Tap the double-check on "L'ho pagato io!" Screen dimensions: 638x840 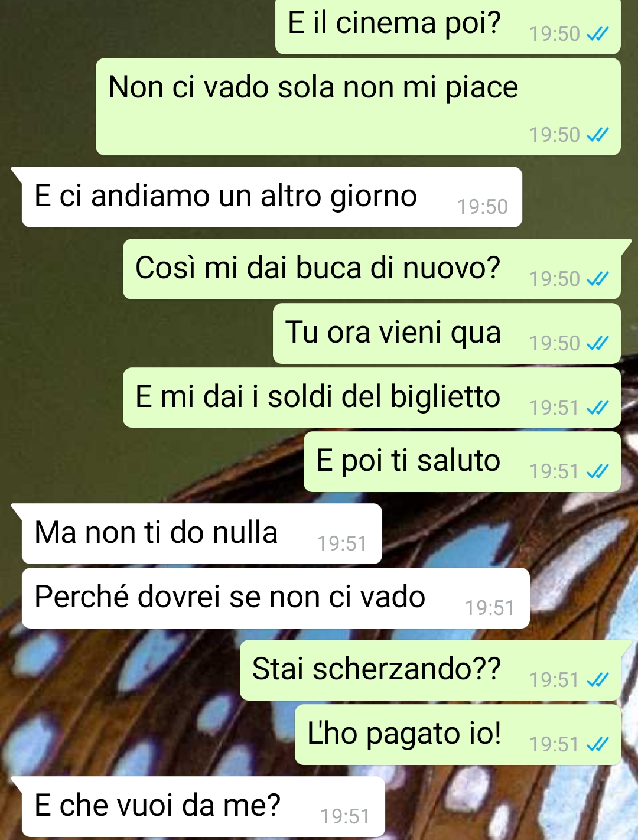pos(597,744)
